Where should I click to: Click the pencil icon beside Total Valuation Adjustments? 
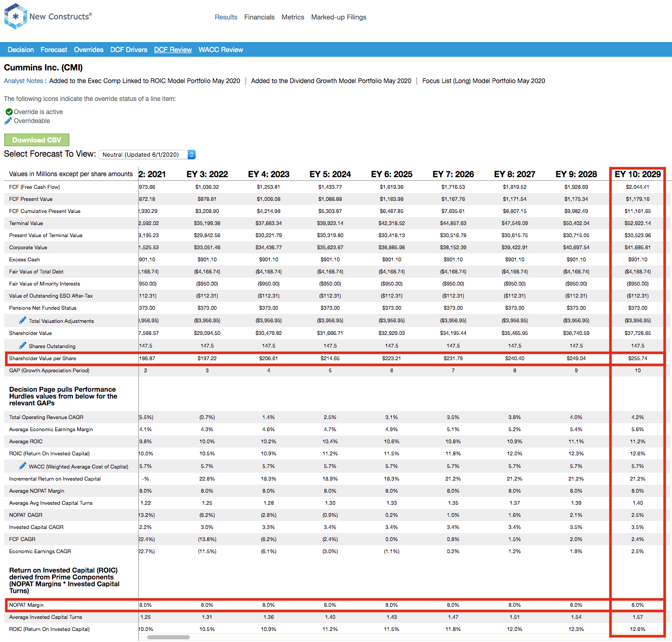(x=23, y=320)
